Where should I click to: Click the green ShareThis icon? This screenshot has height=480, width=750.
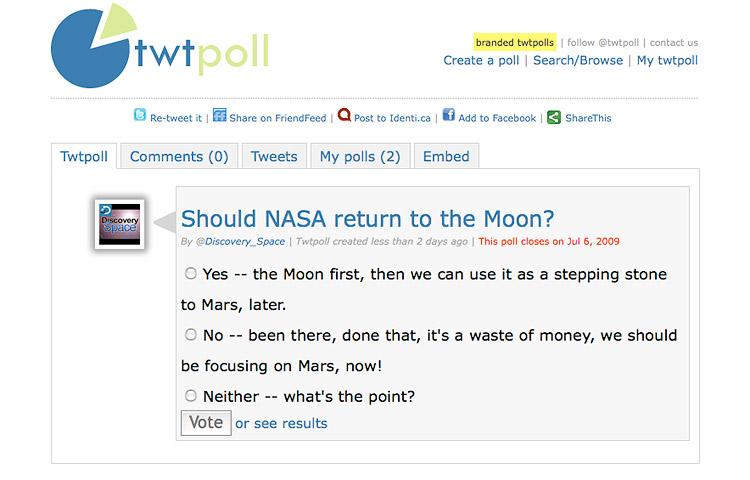pyautogui.click(x=554, y=117)
